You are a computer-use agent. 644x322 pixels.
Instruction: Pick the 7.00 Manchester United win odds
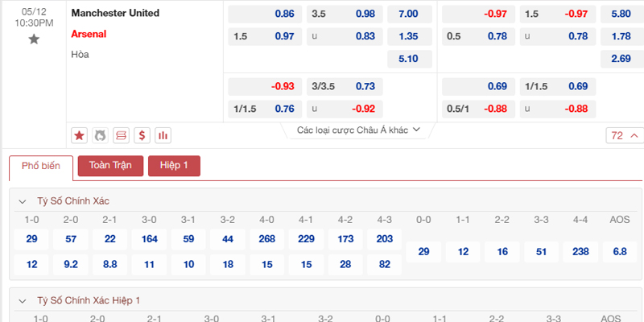tap(410, 14)
